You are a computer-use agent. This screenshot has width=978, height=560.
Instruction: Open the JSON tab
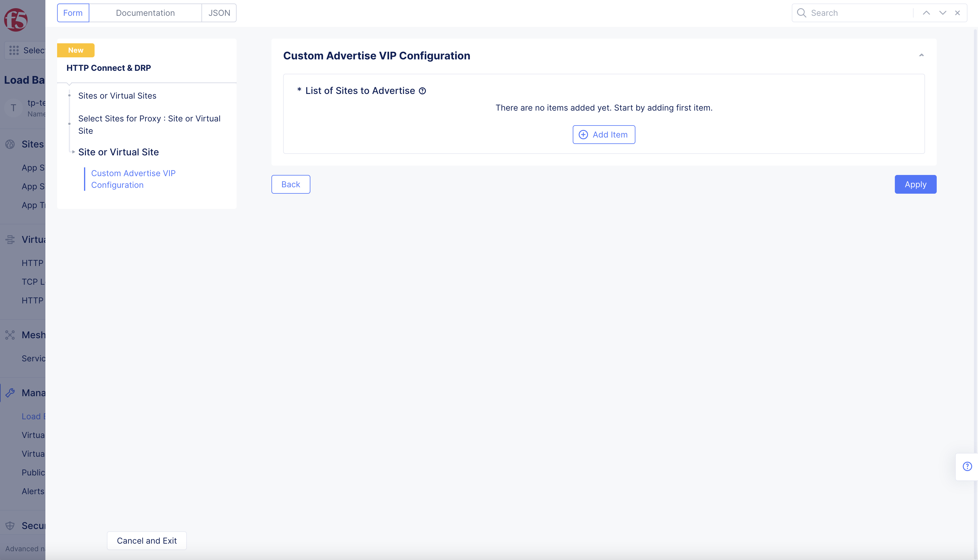[219, 13]
